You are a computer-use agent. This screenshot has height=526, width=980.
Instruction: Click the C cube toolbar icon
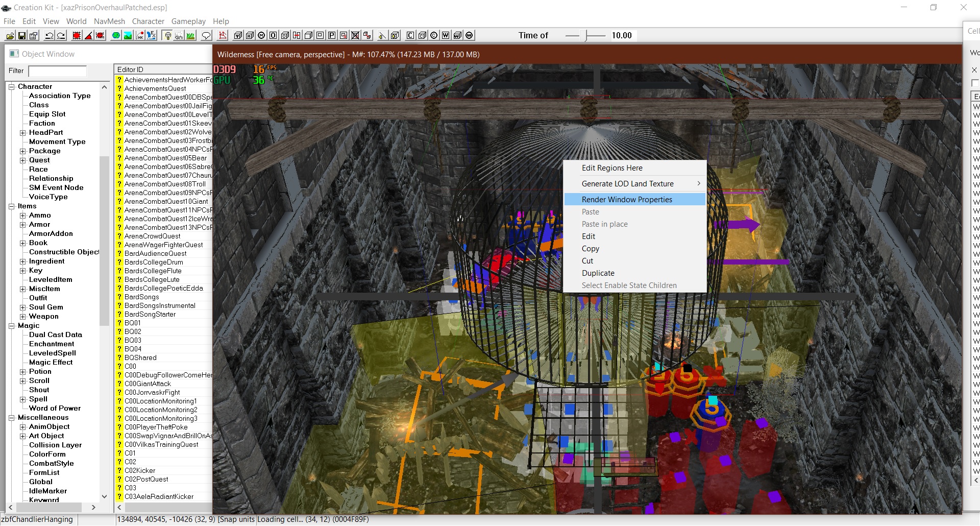pyautogui.click(x=422, y=35)
